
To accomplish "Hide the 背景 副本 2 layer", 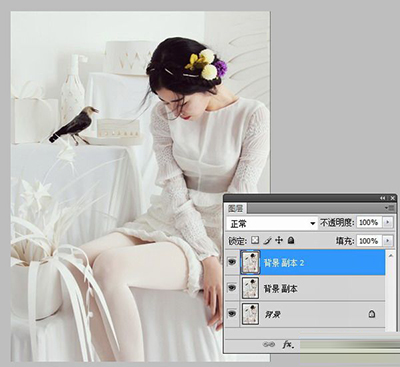I will (232, 262).
